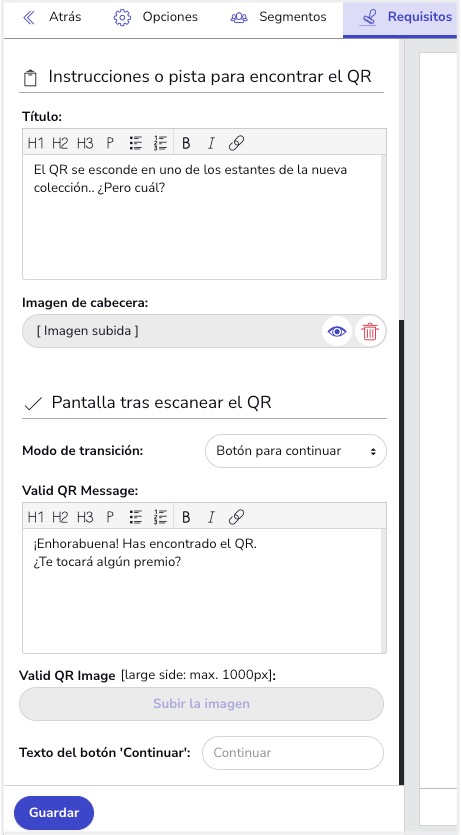
Task: Click the panel's vertical scrollbar
Action: pyautogui.click(x=401, y=552)
